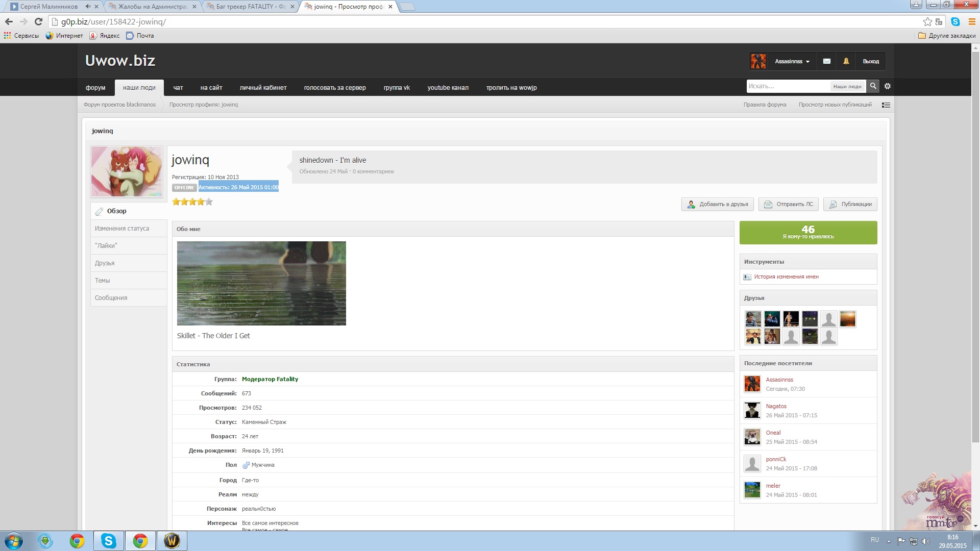Click Добавить в друзья button
980x551 pixels.
(x=718, y=204)
